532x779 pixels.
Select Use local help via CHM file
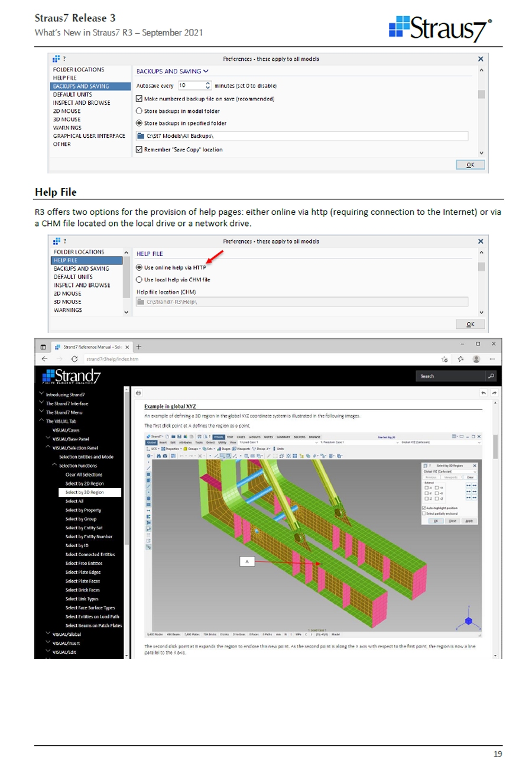pyautogui.click(x=140, y=280)
